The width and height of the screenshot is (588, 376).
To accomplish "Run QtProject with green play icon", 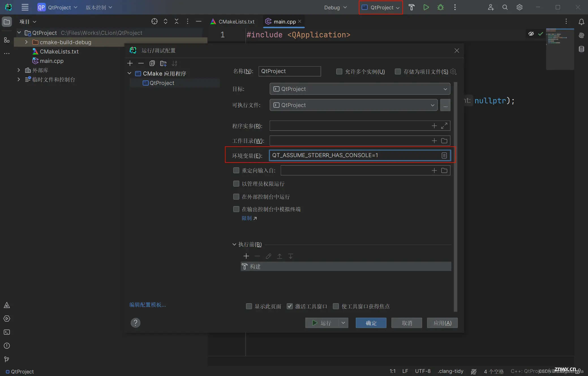I will (426, 7).
